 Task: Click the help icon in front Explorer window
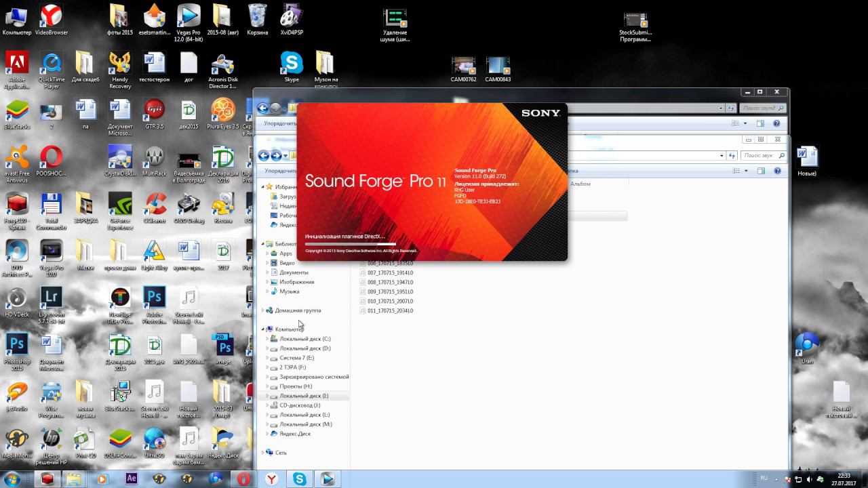tap(777, 171)
